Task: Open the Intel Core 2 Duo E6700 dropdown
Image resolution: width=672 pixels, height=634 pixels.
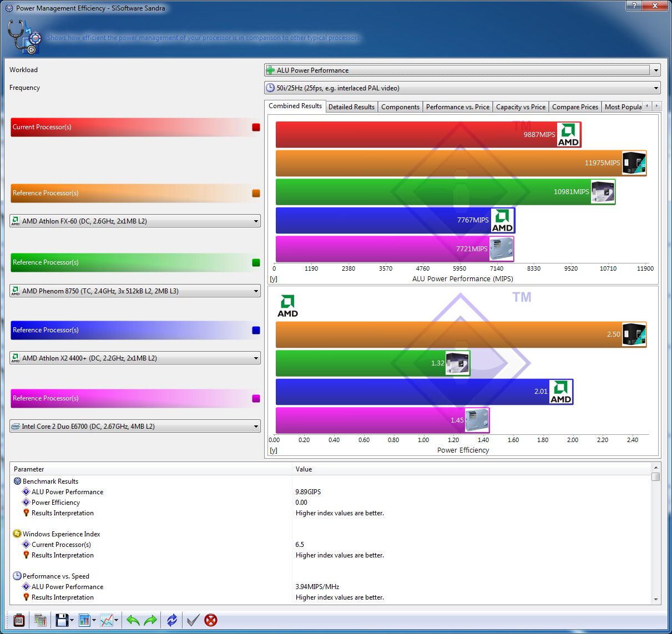Action: 135,426
